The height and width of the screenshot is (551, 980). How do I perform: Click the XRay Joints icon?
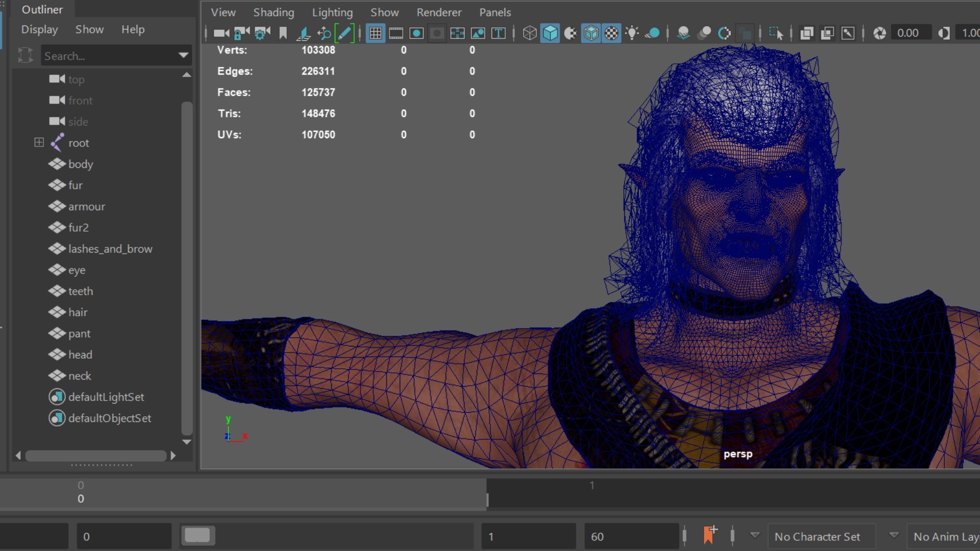click(848, 33)
